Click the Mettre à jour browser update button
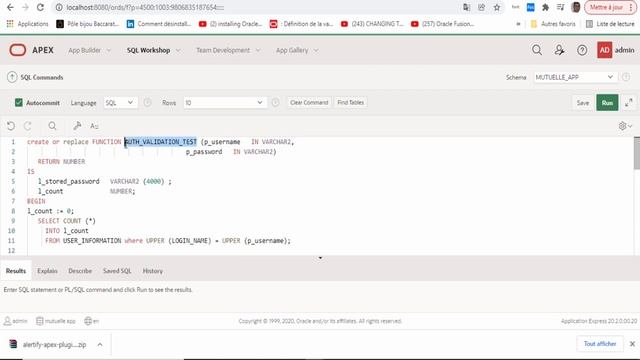Viewport: 640px width, 360px height. pyautogui.click(x=610, y=7)
